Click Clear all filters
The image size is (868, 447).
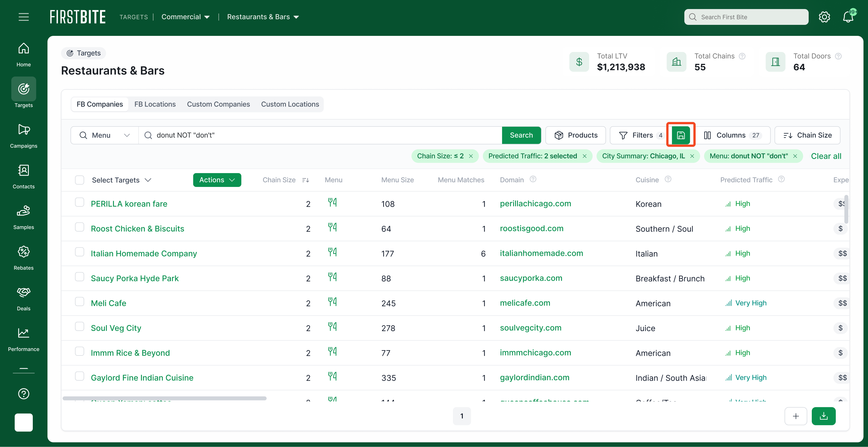coord(826,156)
